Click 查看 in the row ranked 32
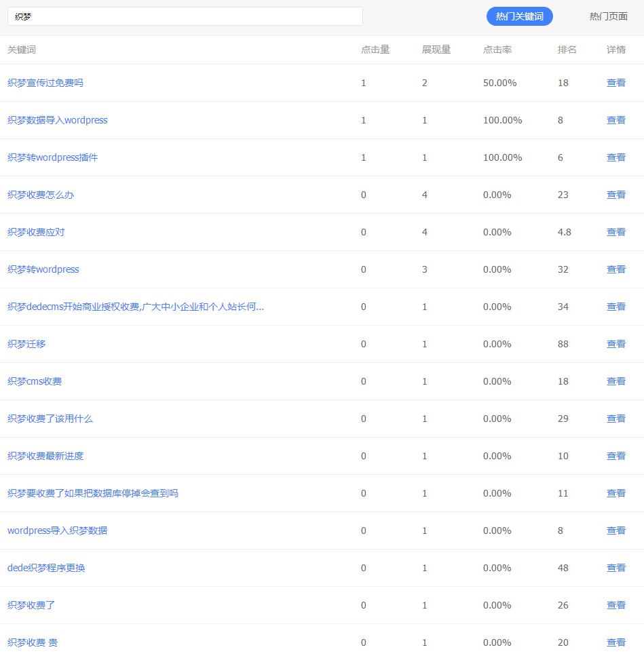Screen dimensions: 644x656 click(616, 269)
